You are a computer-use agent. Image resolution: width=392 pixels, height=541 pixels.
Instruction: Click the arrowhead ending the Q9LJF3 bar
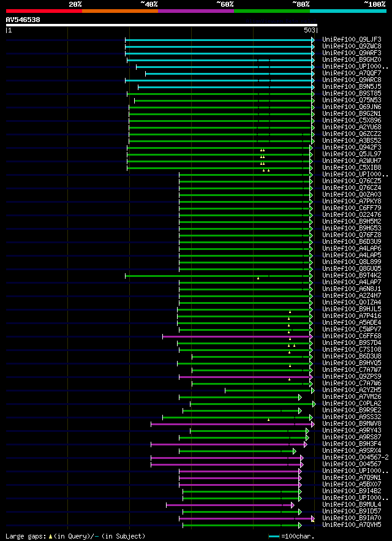coord(313,40)
